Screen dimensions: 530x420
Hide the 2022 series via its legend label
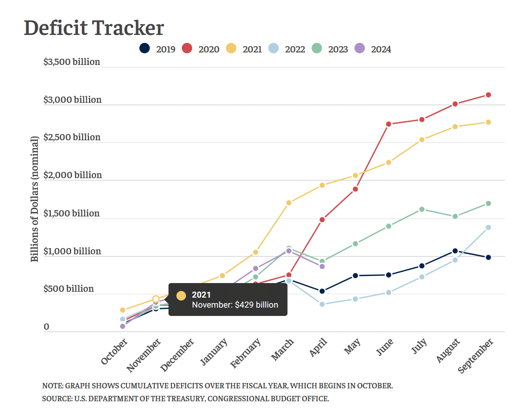pyautogui.click(x=295, y=49)
